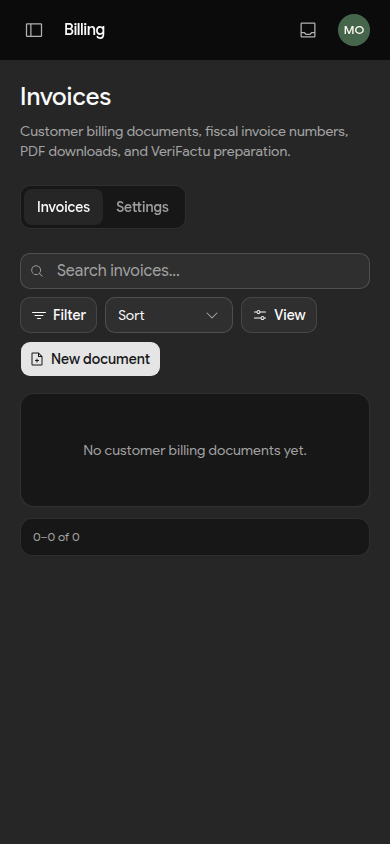Create a New document

pos(90,359)
